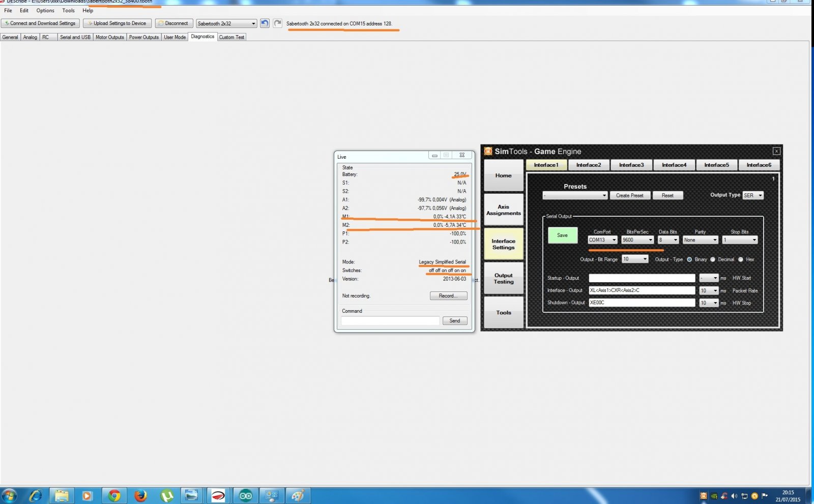Open Windows Explorer folder icon on taskbar
Image resolution: width=814 pixels, height=504 pixels.
[x=62, y=495]
